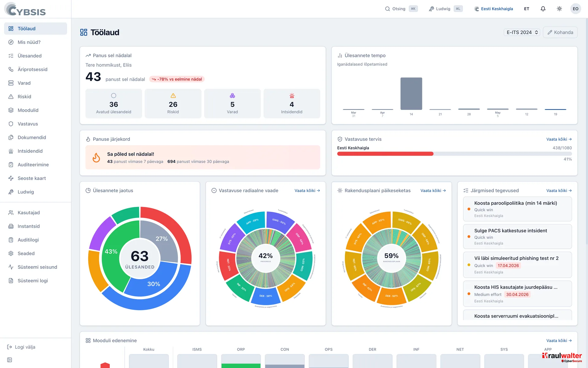This screenshot has height=368, width=588.
Task: Collapse the sidebar panel icon
Action: pos(9,360)
